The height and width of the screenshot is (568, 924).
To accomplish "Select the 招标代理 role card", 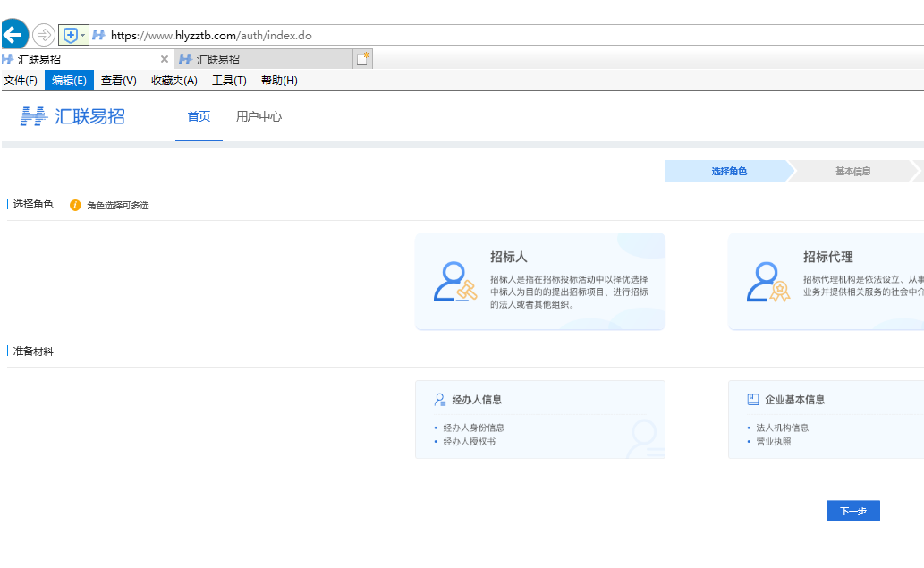I will point(826,281).
